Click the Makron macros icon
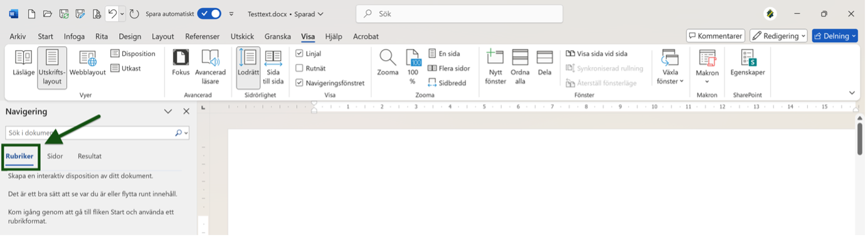Screen dimensions: 868x237 [707, 58]
